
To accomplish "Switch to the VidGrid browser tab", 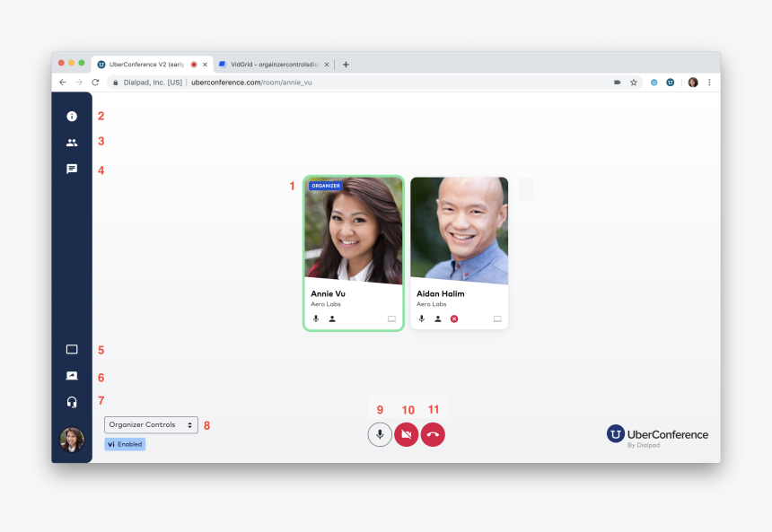I will point(275,65).
